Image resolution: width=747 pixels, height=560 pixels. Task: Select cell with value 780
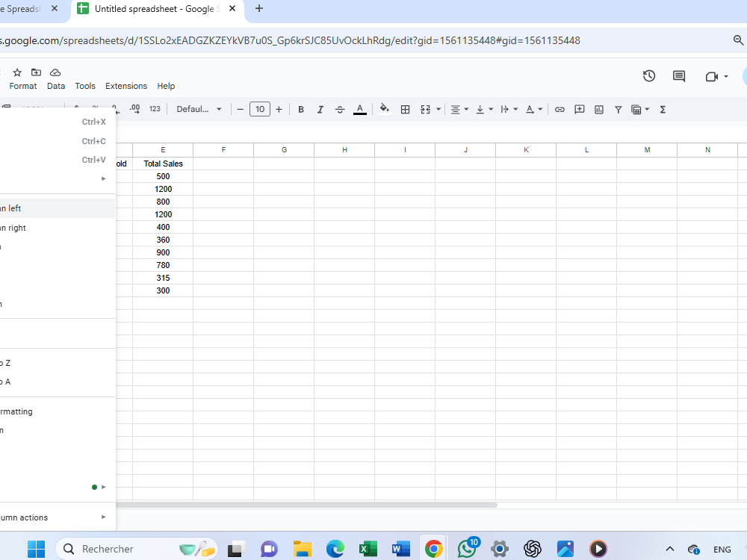click(163, 265)
